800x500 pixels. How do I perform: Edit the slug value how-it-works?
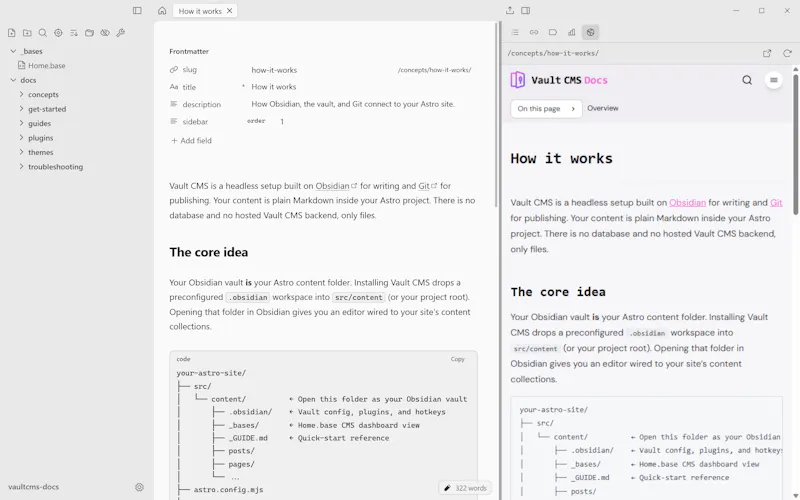click(274, 70)
